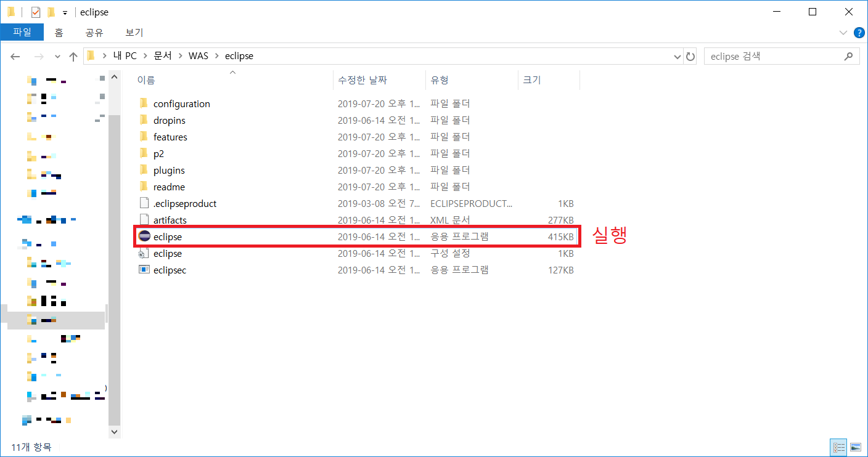Select the configuration folder name
The height and width of the screenshot is (457, 868).
click(182, 103)
